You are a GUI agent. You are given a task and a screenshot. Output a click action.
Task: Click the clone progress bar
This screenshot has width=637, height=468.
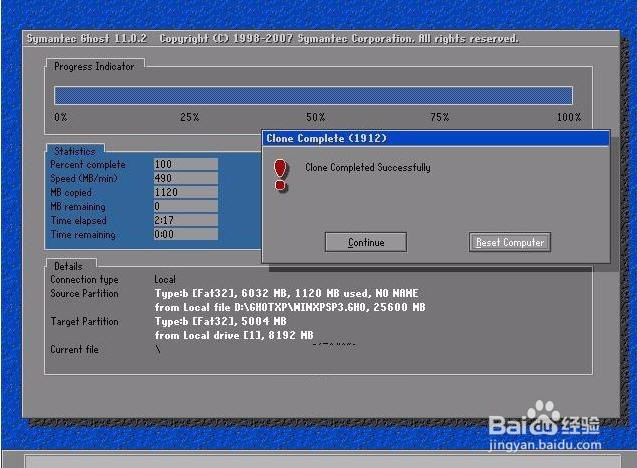[313, 95]
